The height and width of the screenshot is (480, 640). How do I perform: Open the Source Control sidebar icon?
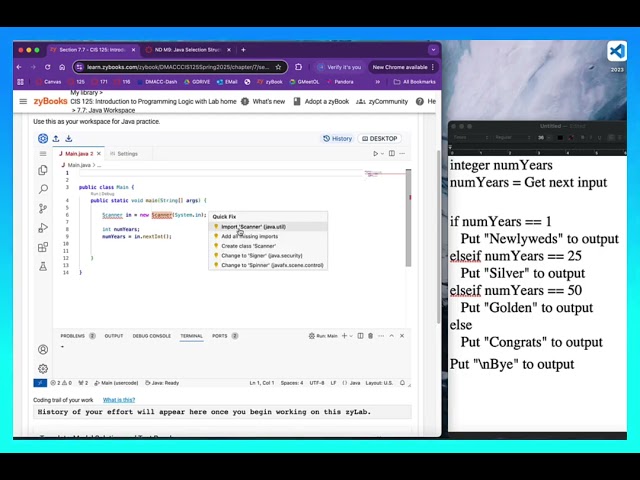[43, 209]
